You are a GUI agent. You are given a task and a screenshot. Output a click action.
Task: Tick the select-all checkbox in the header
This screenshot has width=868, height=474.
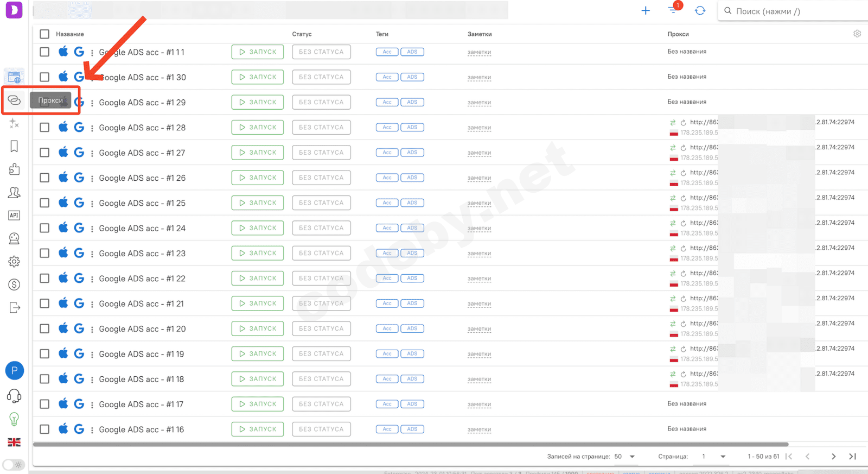44,34
